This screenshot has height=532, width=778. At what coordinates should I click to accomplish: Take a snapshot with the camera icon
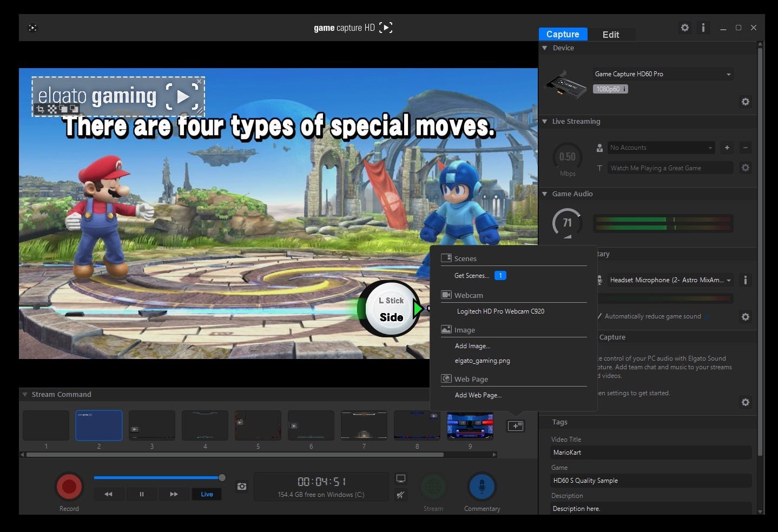241,487
